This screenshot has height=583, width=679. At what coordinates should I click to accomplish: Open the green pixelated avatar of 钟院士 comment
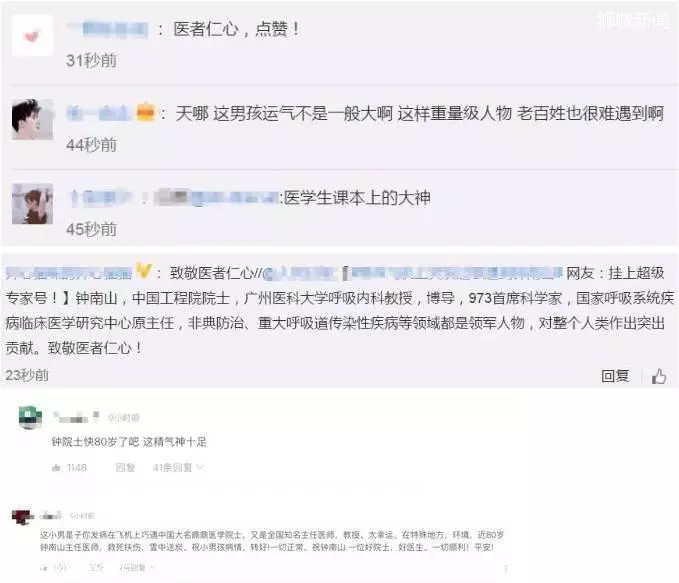30,418
